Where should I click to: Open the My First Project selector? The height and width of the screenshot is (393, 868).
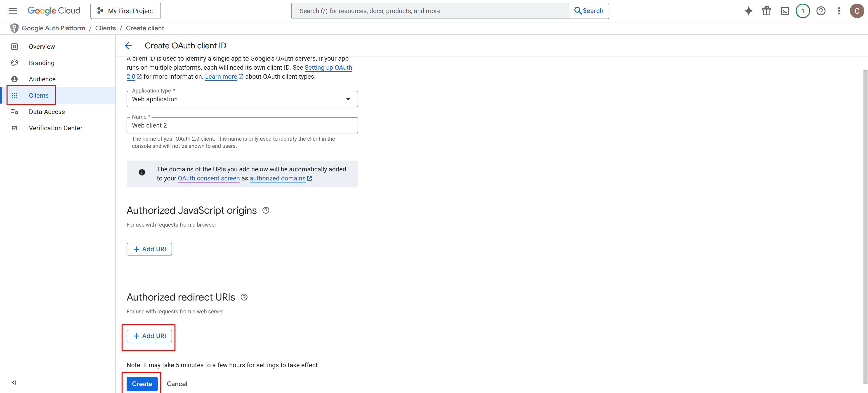point(125,11)
